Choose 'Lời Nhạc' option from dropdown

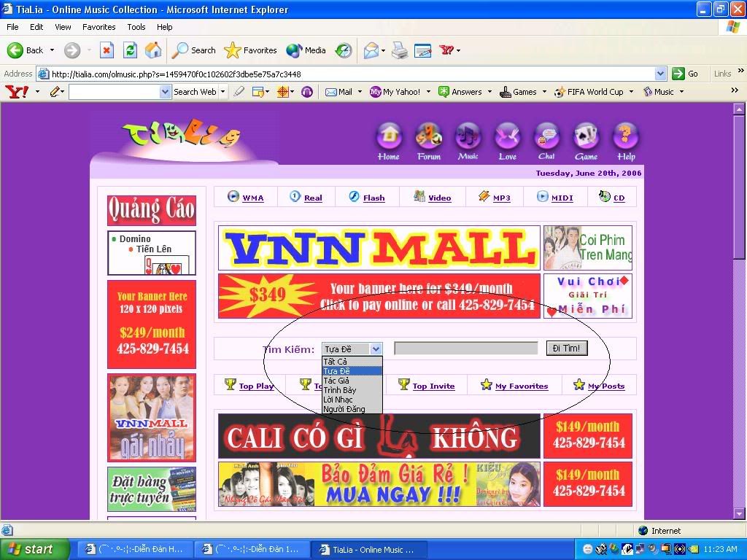(x=338, y=400)
